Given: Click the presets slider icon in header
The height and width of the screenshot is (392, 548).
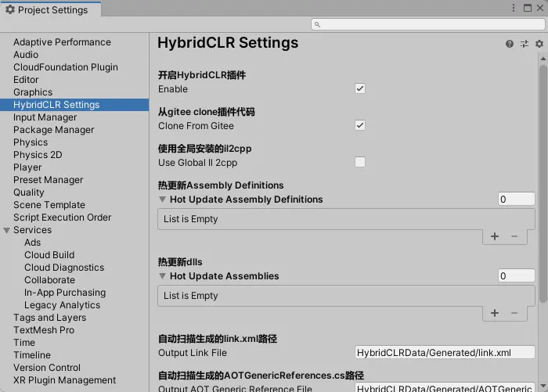Looking at the screenshot, I should 525,45.
